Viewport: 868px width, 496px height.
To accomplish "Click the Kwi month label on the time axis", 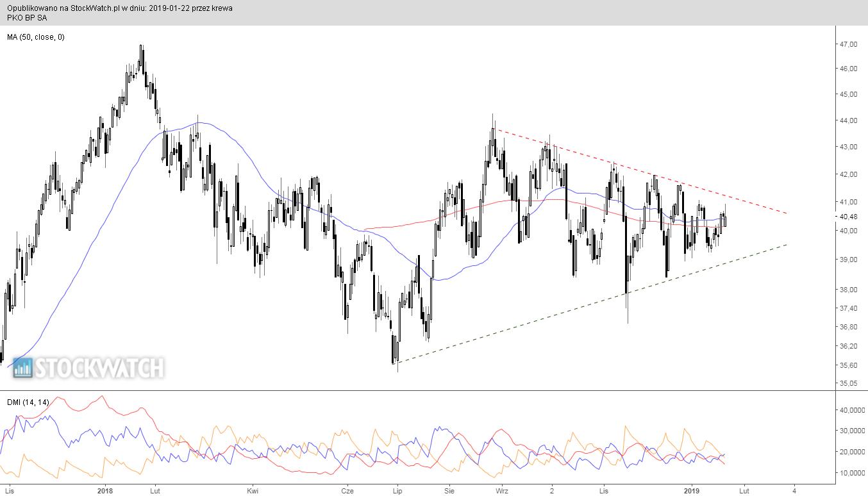I will [253, 491].
